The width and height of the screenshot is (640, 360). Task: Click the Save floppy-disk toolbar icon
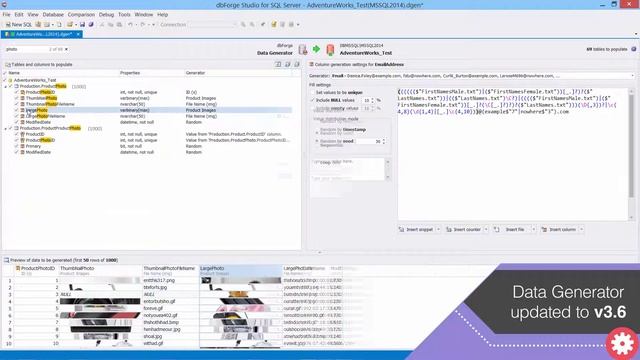click(82, 24)
